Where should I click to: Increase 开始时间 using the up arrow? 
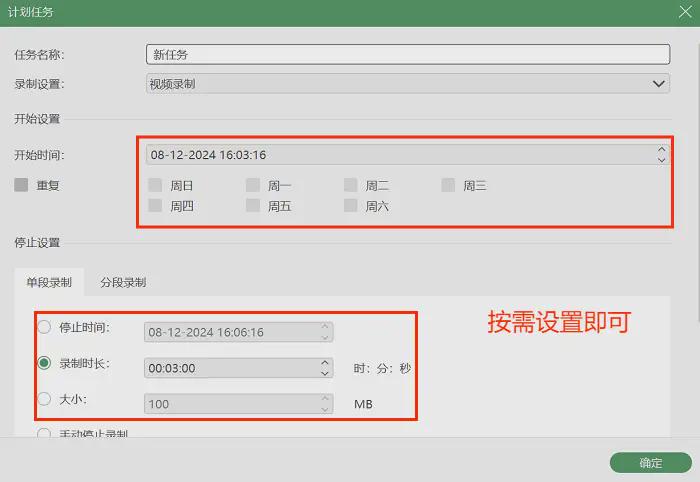[661, 150]
